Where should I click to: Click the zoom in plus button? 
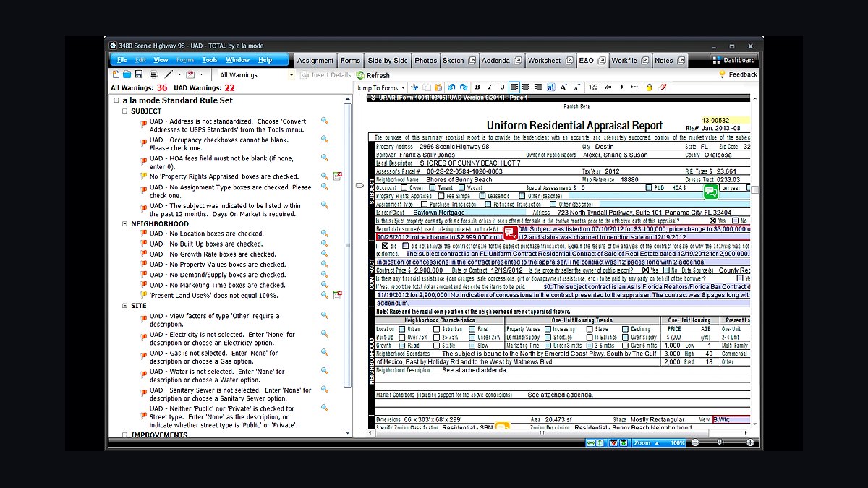[x=750, y=442]
